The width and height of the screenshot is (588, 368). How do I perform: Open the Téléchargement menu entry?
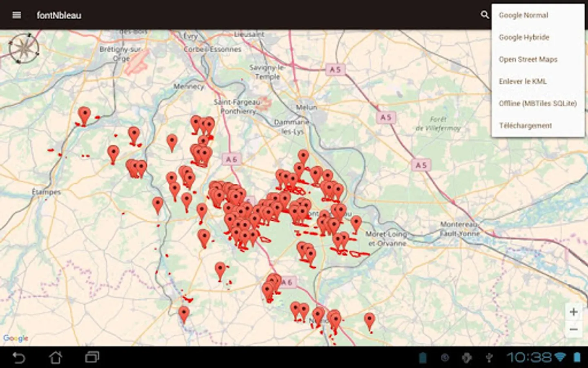[x=538, y=126]
